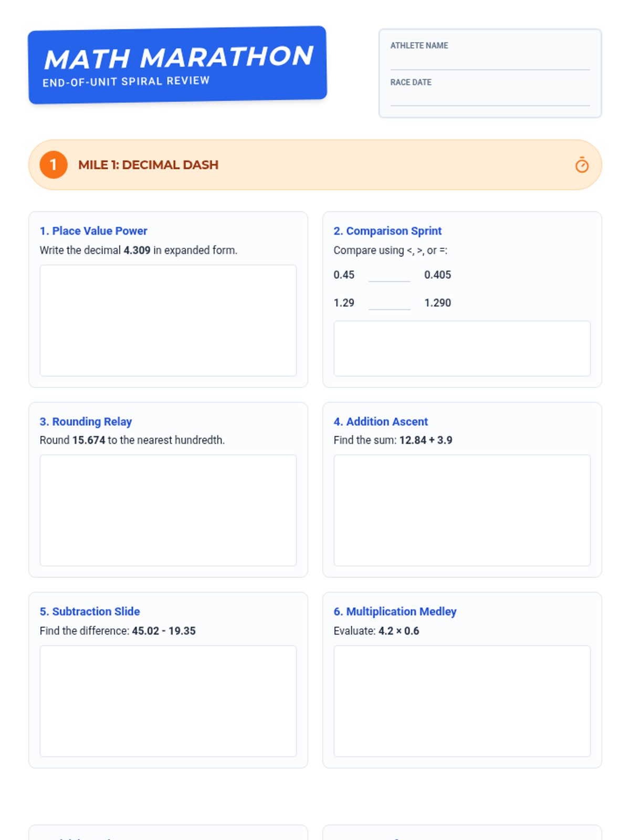Image resolution: width=630 pixels, height=840 pixels.
Task: Click the blank between 0.45 and 0.405
Action: coord(389,275)
